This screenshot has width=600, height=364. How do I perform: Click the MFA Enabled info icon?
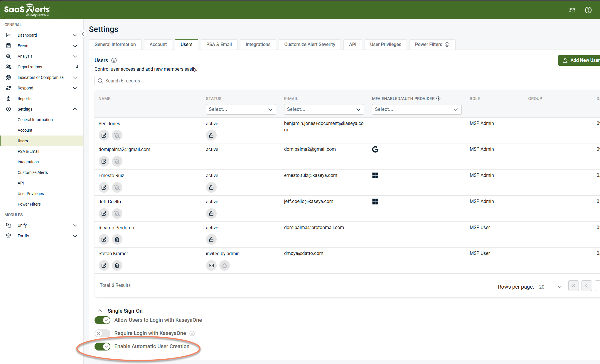point(439,99)
